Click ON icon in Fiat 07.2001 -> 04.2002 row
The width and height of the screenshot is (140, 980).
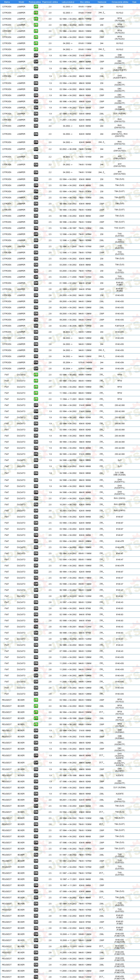coord(36,498)
